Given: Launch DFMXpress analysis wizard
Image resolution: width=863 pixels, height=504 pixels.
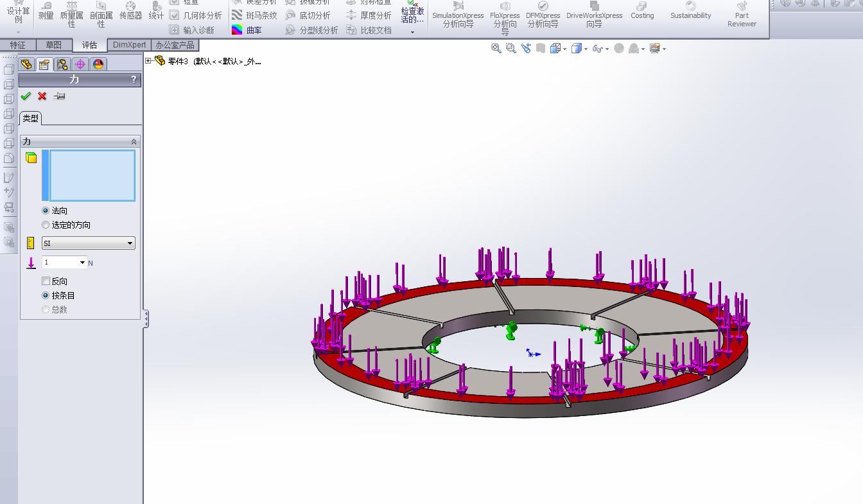Looking at the screenshot, I should [x=543, y=15].
